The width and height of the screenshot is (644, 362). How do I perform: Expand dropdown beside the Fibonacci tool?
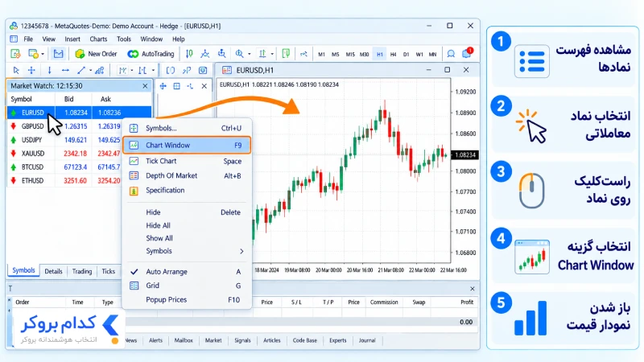(132, 71)
